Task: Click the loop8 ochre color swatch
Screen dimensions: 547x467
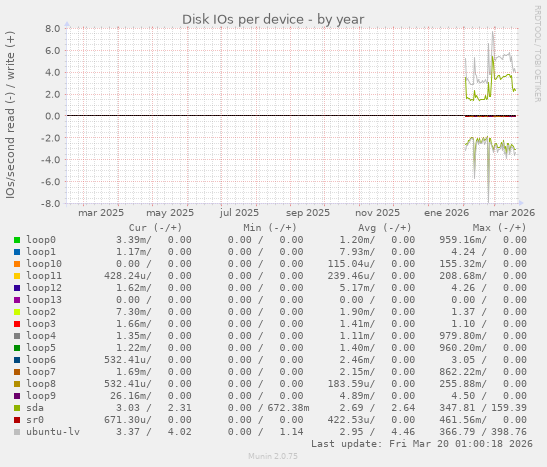Action: [17, 384]
